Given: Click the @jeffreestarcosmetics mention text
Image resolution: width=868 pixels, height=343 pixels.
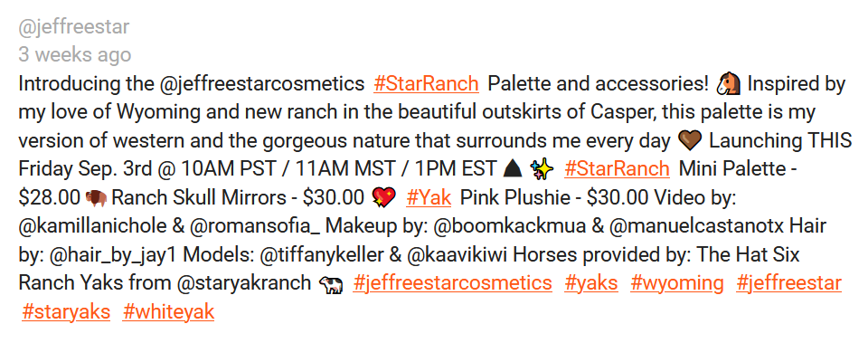Looking at the screenshot, I should click(261, 84).
